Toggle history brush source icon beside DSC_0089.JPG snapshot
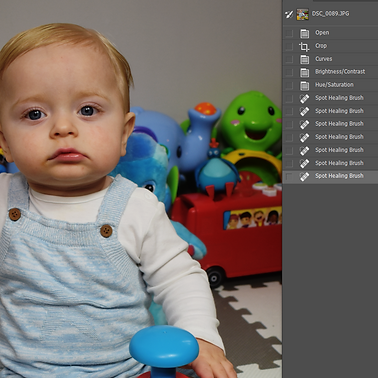The height and width of the screenshot is (378, 378). (289, 14)
